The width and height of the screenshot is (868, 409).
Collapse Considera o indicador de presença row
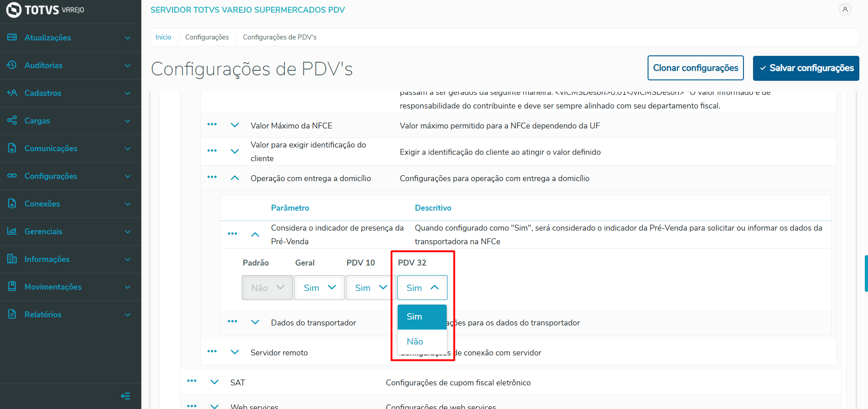(255, 235)
